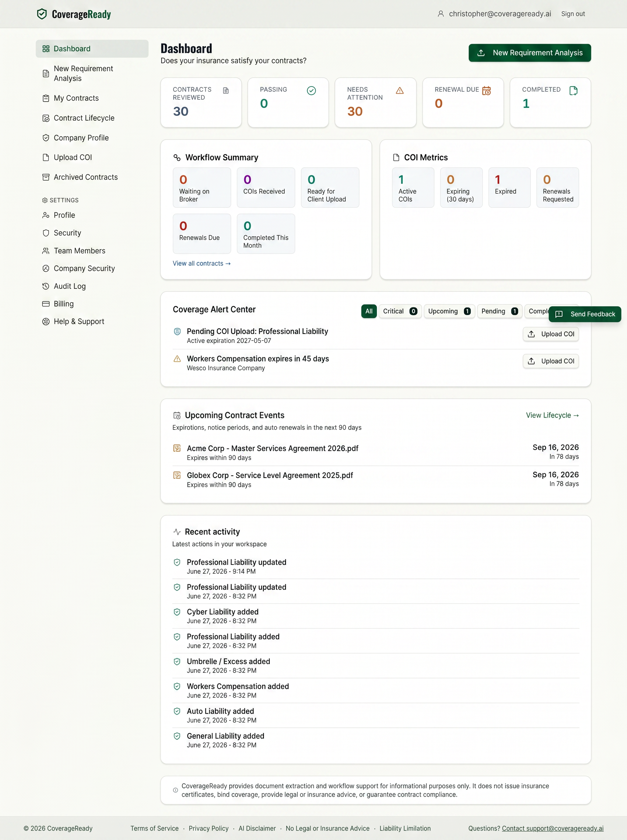Open the AI Disclaimer footer link

pos(257,828)
